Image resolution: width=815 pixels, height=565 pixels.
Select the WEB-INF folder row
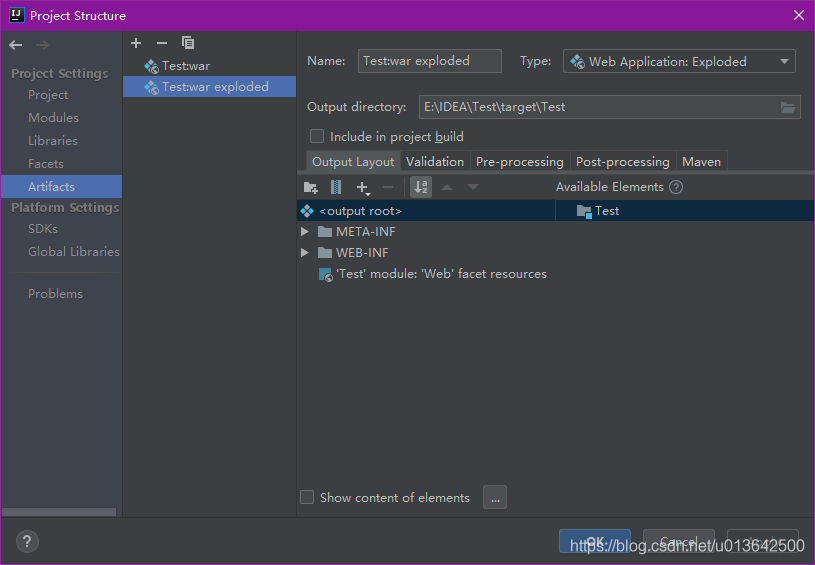[426, 253]
